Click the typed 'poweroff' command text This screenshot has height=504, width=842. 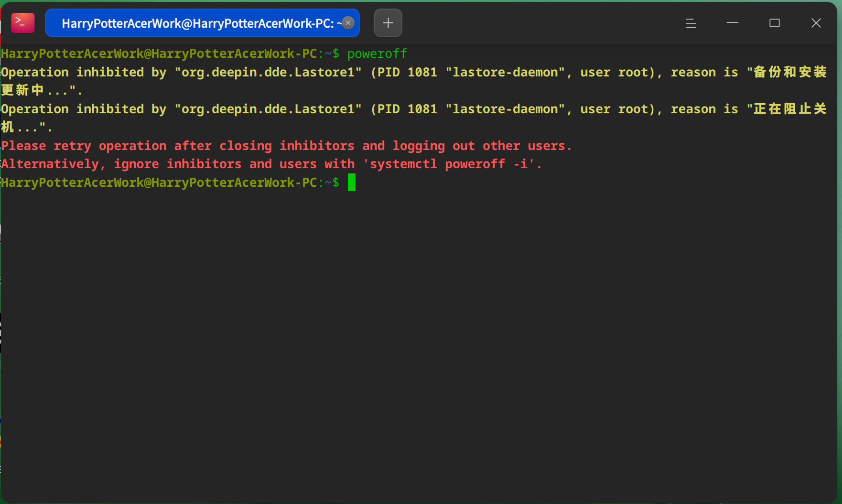tap(377, 54)
